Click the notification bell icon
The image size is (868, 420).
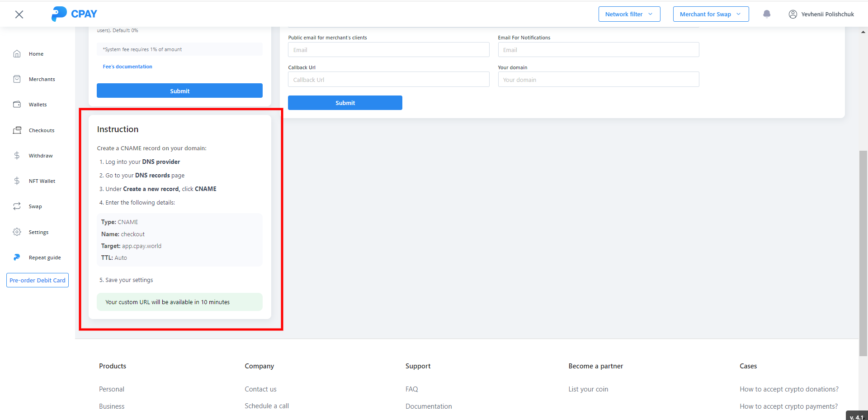click(x=767, y=14)
